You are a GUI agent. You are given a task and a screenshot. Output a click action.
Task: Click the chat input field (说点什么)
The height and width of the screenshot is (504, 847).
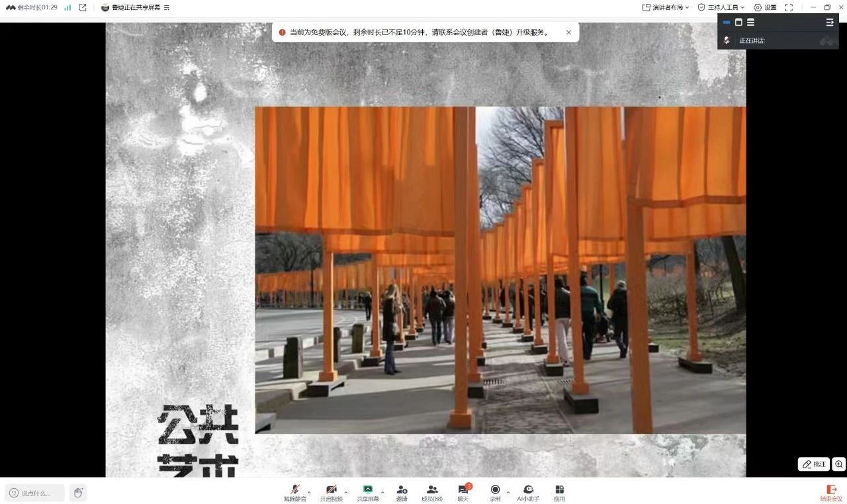(x=36, y=493)
